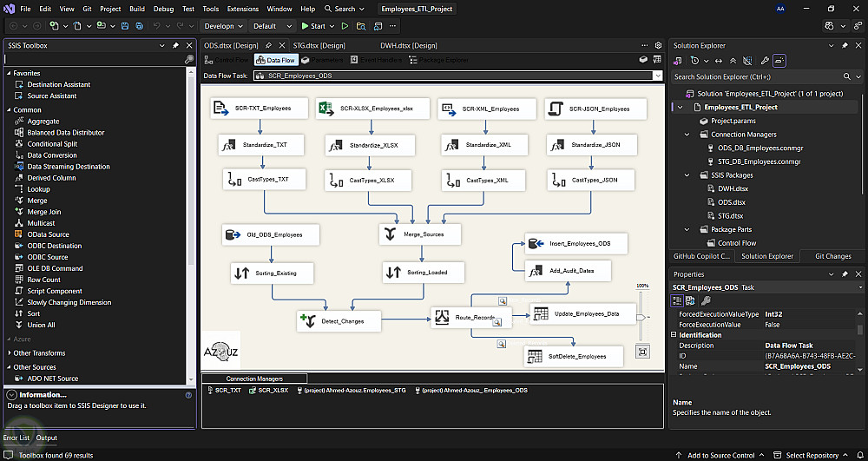Collapse the Favorites toolbox group
Screen dimensions: 868x461
[9, 73]
